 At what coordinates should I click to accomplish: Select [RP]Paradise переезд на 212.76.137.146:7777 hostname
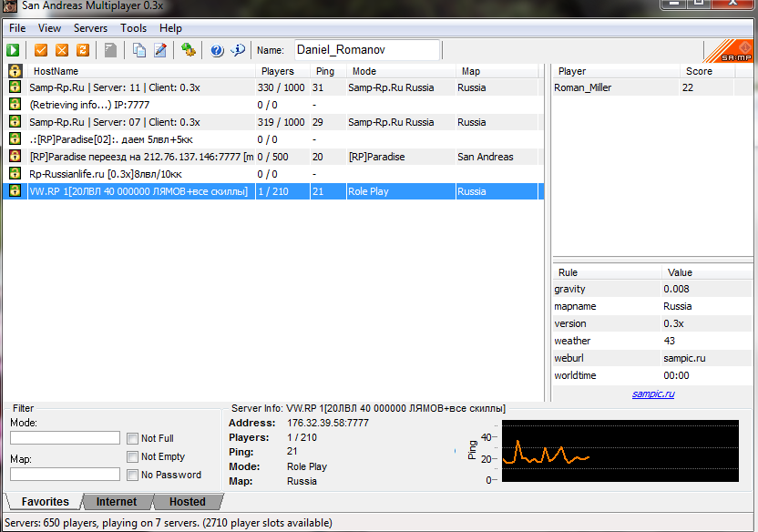tap(141, 157)
